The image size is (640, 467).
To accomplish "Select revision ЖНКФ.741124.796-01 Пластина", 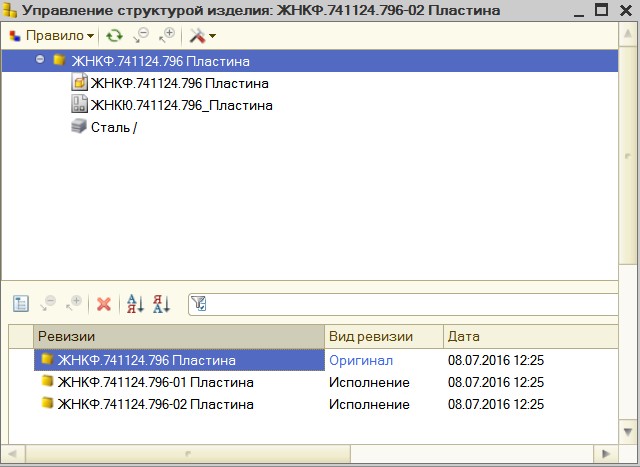I will (155, 382).
